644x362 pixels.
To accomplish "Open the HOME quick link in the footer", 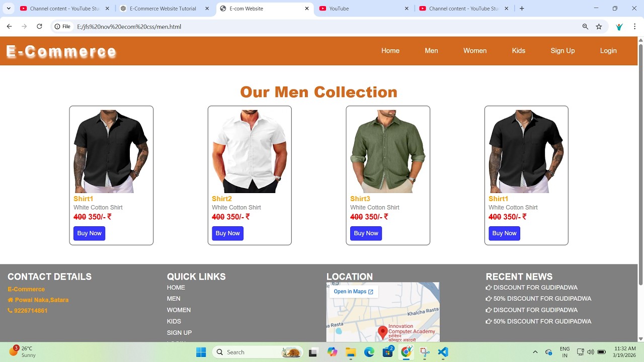I will (176, 288).
